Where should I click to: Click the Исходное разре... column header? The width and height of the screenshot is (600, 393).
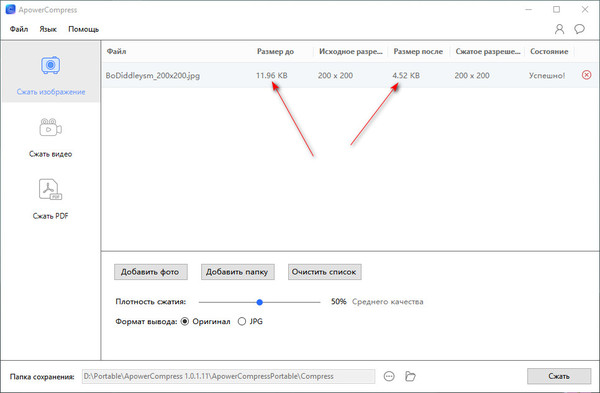point(351,51)
